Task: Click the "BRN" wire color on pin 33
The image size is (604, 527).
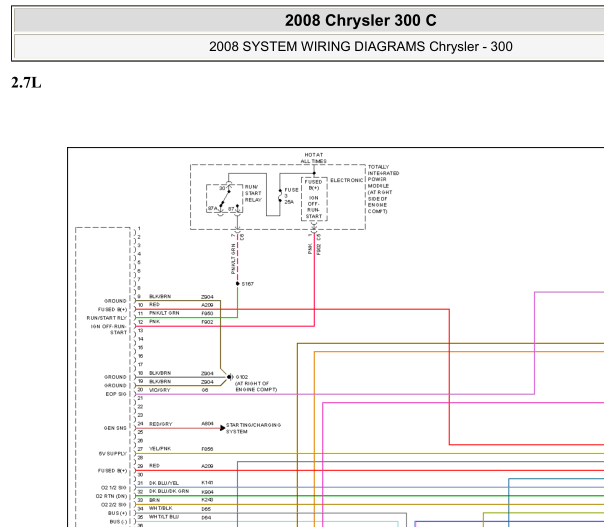Action: tap(154, 500)
